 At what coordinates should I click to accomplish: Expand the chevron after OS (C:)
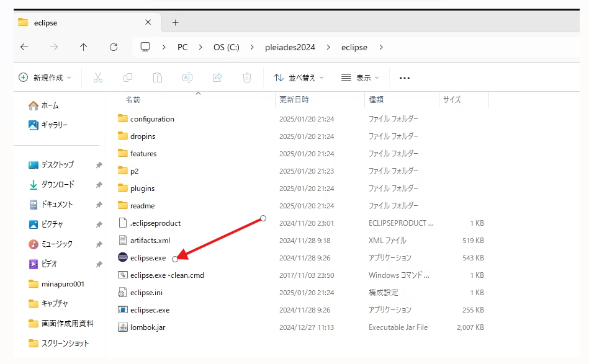(x=252, y=47)
